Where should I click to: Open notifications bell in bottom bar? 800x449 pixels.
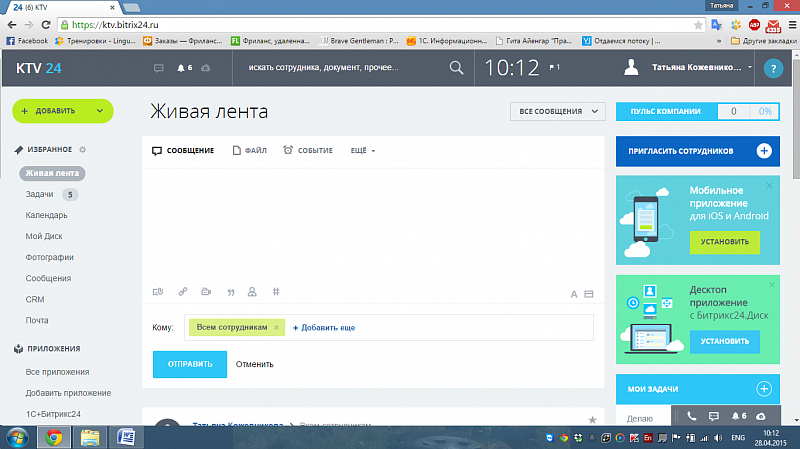tap(739, 416)
